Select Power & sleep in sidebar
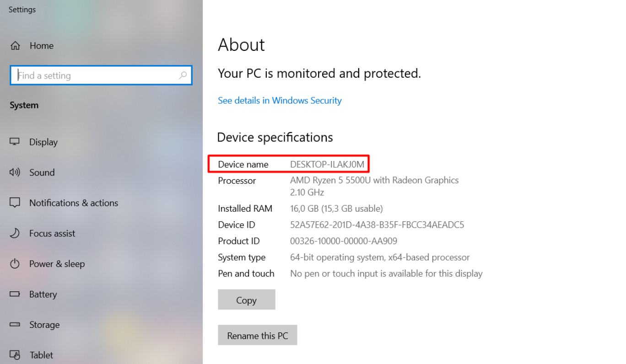The height and width of the screenshot is (364, 626). click(57, 264)
